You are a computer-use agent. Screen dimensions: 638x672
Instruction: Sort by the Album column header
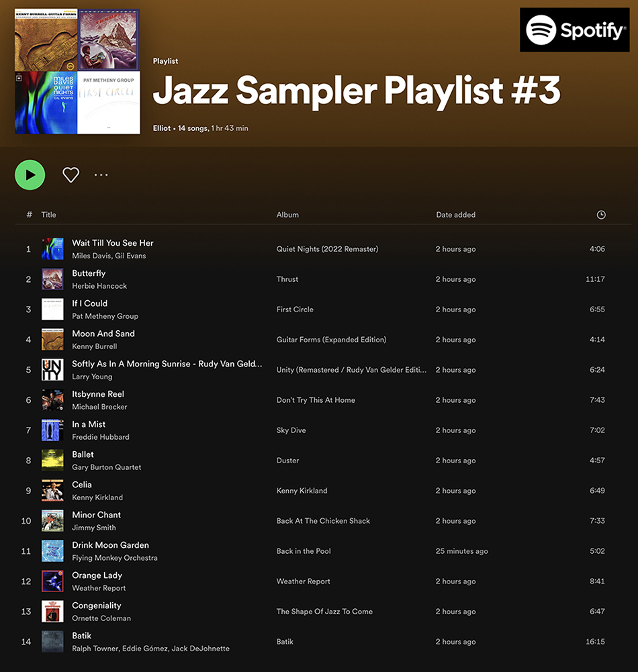[287, 215]
